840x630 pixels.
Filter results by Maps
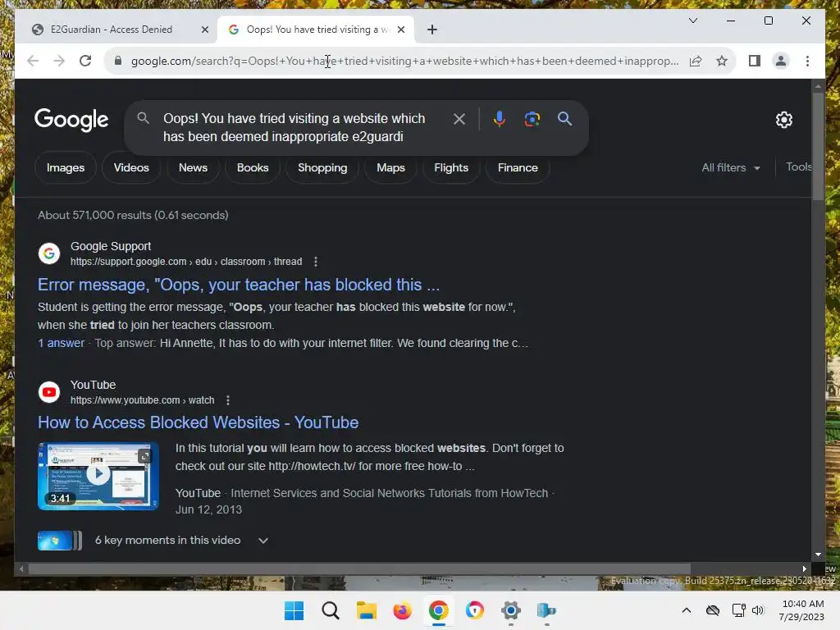(x=390, y=167)
